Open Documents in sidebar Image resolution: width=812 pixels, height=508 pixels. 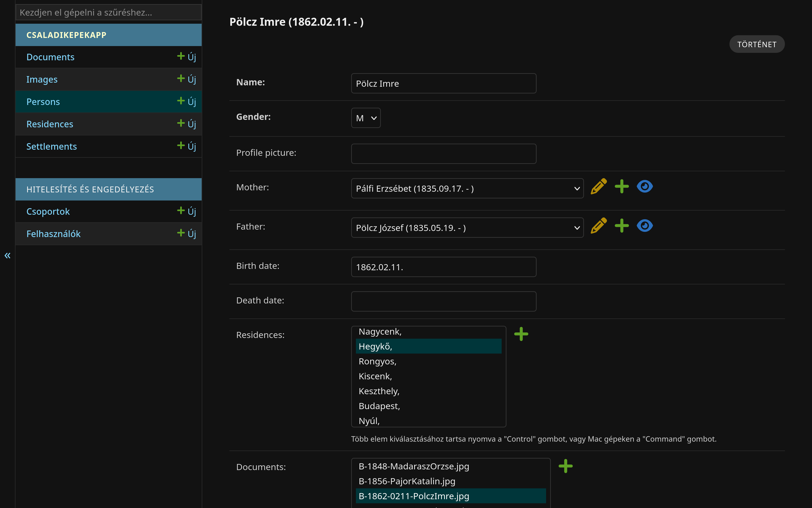50,57
